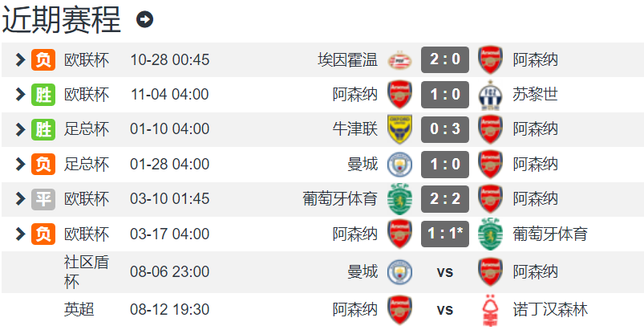
Task: Click the 胜 badge on the 11-04 row
Action: tap(43, 95)
